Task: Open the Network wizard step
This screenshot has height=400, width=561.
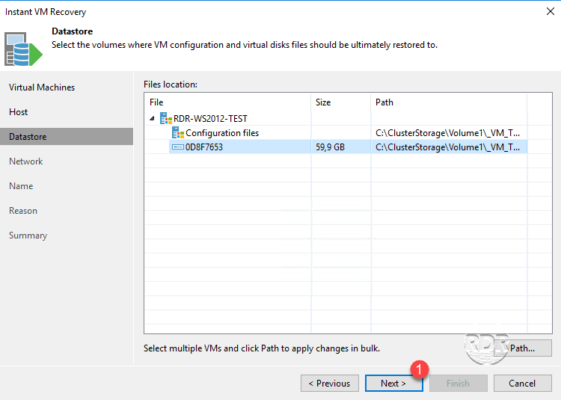Action: tap(26, 161)
